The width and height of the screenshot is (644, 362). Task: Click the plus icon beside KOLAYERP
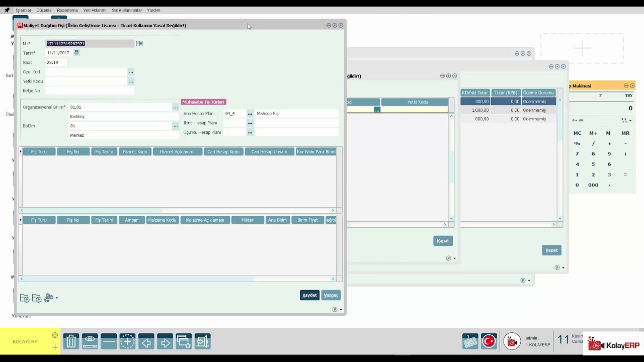tap(55, 347)
